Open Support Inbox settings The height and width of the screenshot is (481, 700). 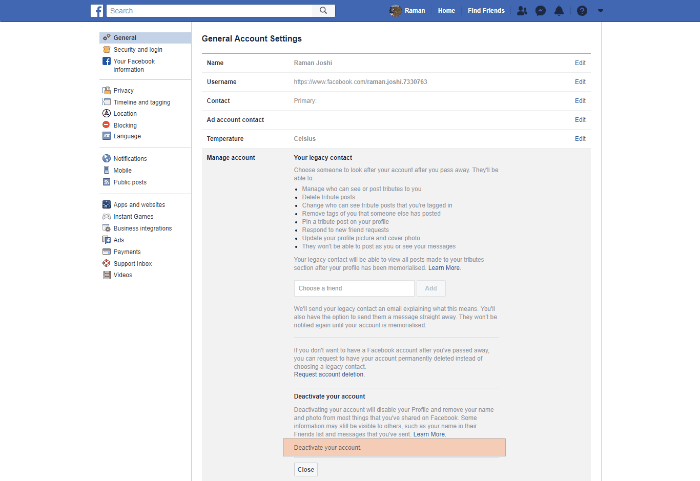point(133,264)
